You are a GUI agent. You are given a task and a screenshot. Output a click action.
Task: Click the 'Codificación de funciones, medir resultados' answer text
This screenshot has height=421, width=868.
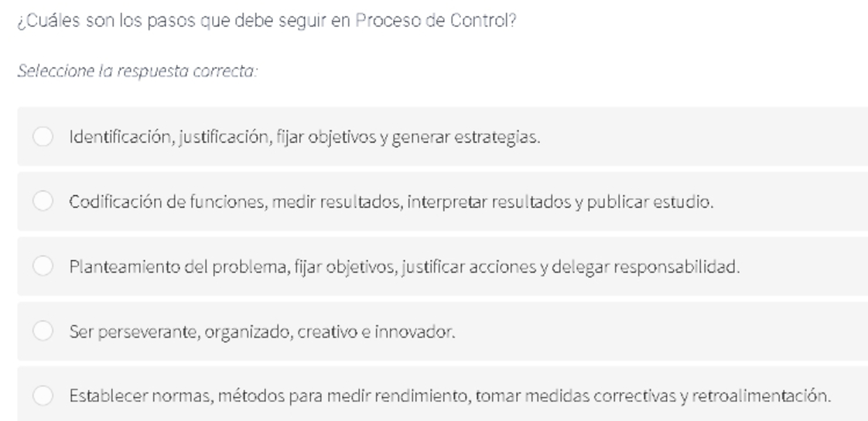point(391,202)
